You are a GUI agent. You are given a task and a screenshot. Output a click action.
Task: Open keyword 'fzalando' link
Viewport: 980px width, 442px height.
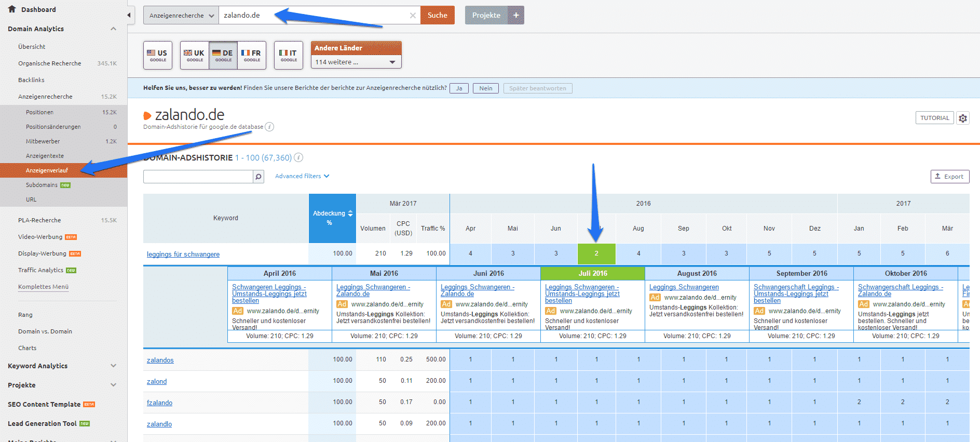click(159, 403)
